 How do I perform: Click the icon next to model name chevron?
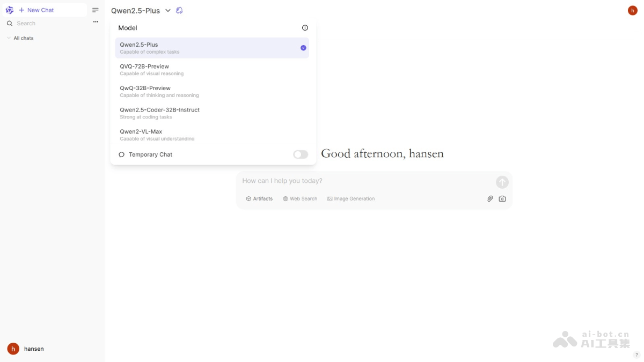tap(179, 10)
